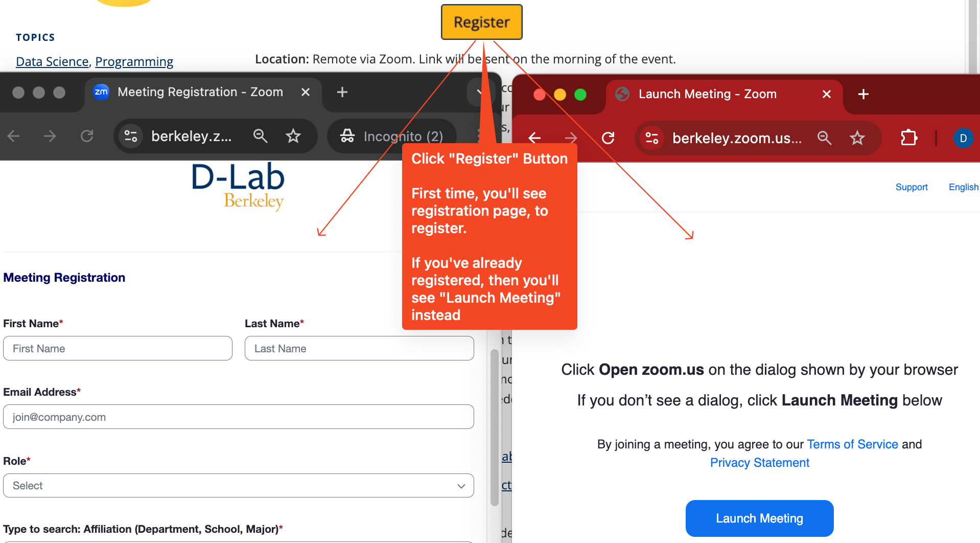Select the Launch Meeting - Zoom tab

[x=724, y=94]
